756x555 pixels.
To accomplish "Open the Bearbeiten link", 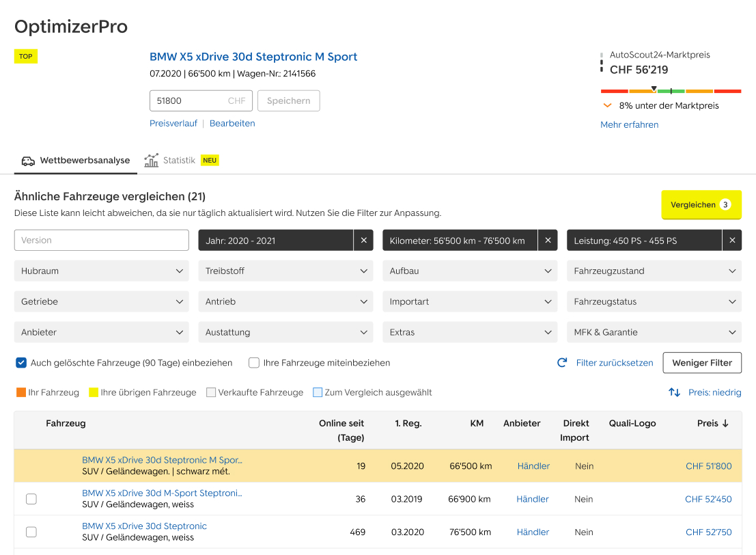I will (x=232, y=124).
